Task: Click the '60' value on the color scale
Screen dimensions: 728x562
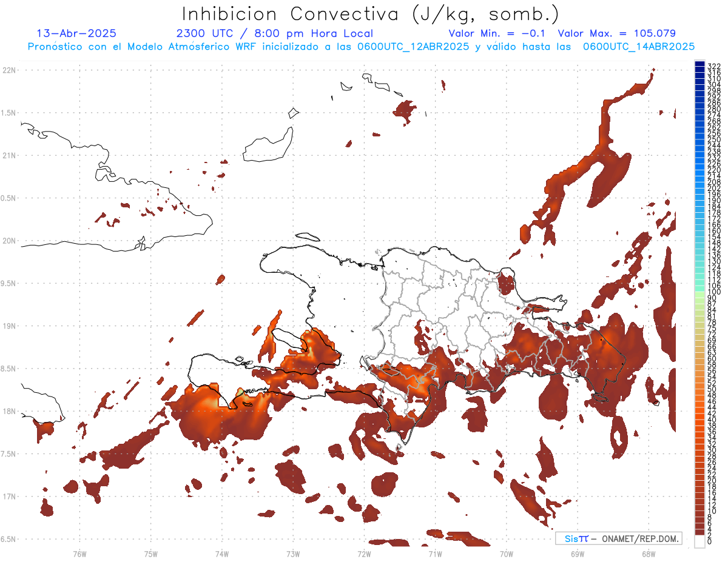Action: pos(712,358)
